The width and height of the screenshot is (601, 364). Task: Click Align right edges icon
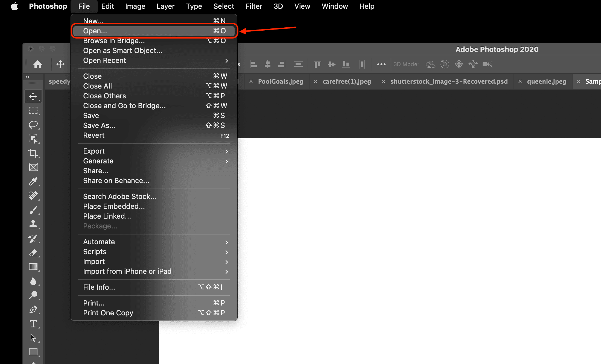282,64
